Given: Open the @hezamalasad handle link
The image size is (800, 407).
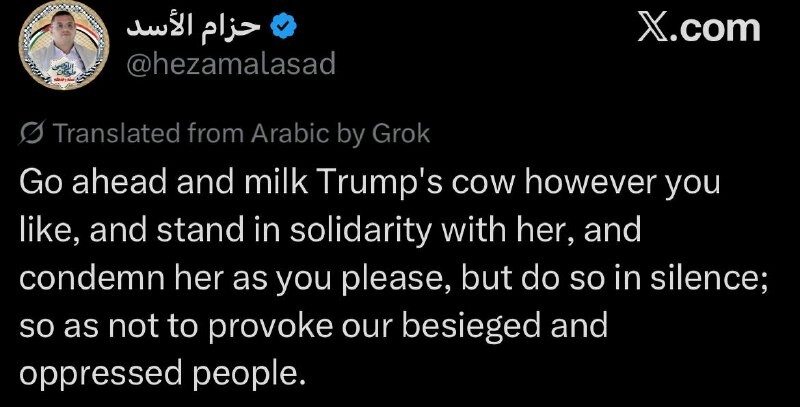Looking at the screenshot, I should point(231,65).
